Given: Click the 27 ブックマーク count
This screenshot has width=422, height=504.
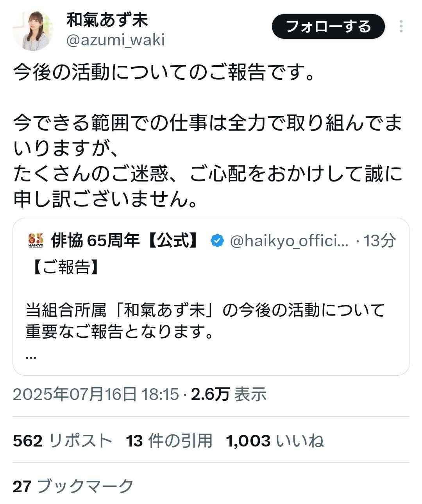Looking at the screenshot, I should tap(73, 486).
